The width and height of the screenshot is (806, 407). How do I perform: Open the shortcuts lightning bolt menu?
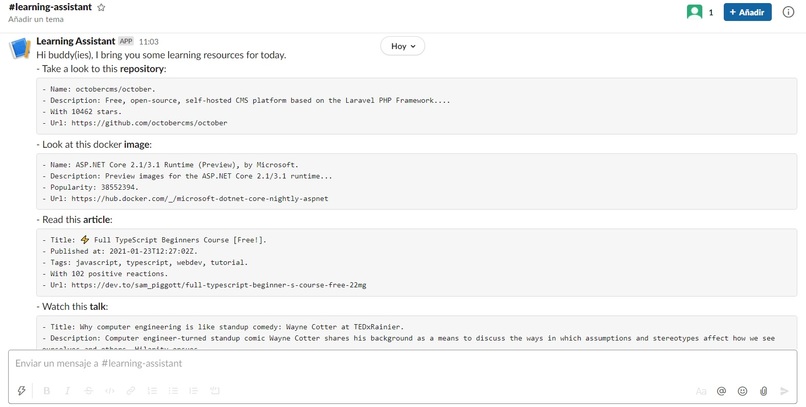click(x=21, y=391)
